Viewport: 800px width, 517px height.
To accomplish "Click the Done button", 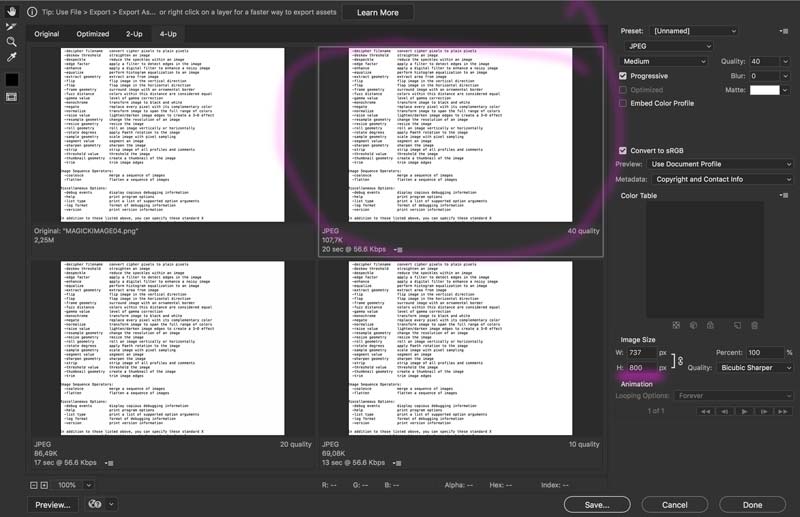I will [x=753, y=505].
